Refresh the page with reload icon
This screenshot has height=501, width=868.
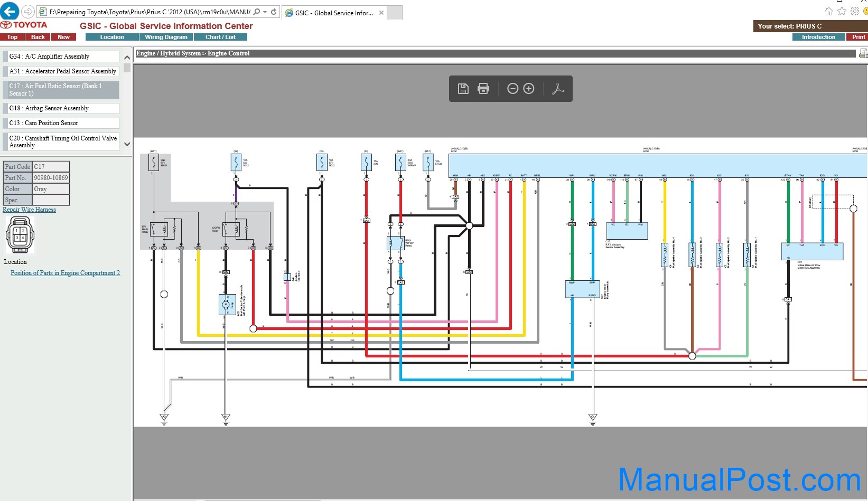[x=274, y=12]
